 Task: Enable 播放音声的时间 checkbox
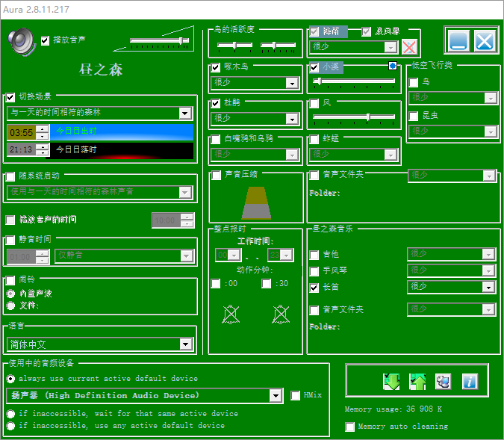(x=10, y=220)
